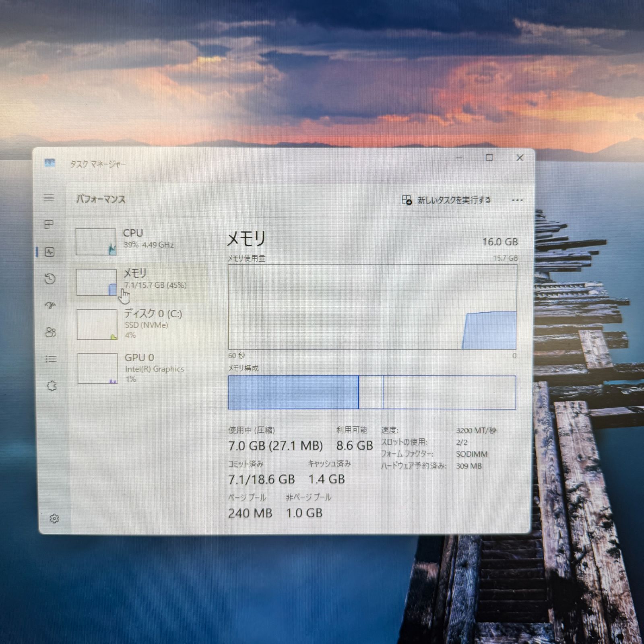Click the 7.1/18.6 GB committed value
Screen dimensions: 644x644
click(262, 479)
